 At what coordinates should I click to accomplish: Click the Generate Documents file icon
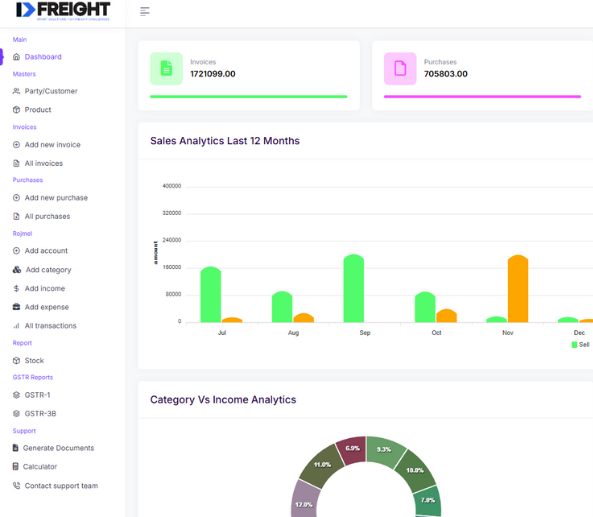click(x=16, y=448)
